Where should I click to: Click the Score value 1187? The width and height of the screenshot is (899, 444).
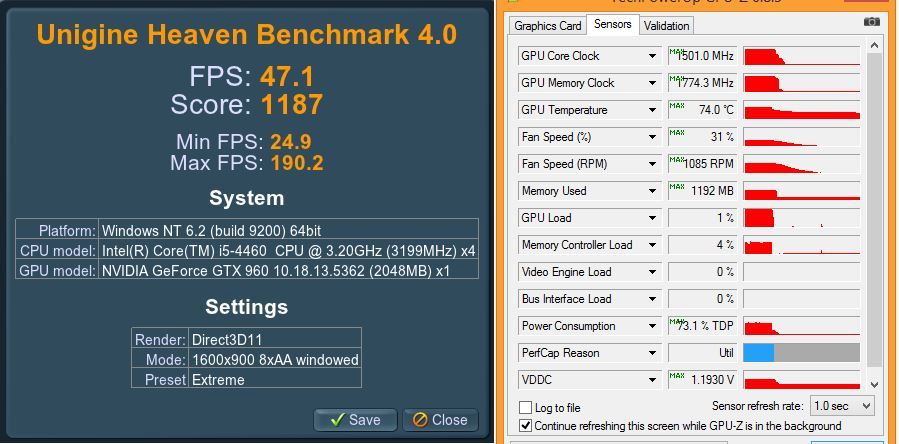click(x=292, y=105)
